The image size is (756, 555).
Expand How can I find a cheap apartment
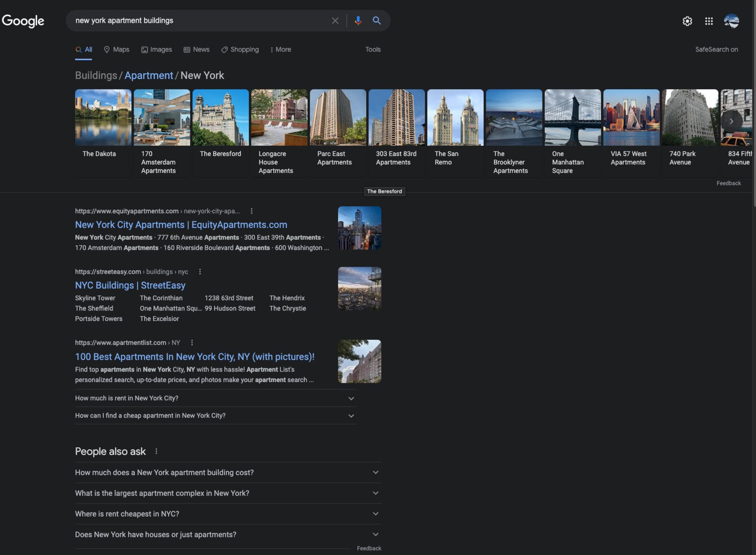pyautogui.click(x=215, y=416)
